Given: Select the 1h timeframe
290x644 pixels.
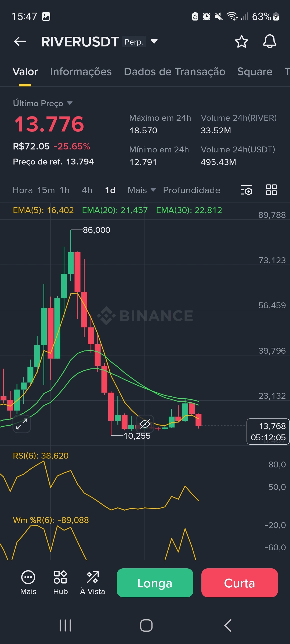Looking at the screenshot, I should (x=65, y=190).
